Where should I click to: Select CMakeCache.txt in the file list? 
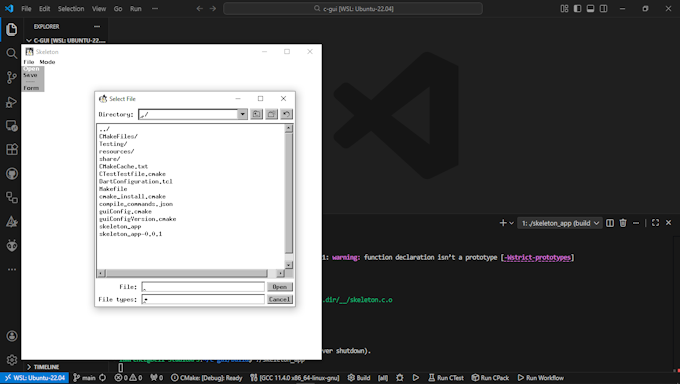coord(124,166)
